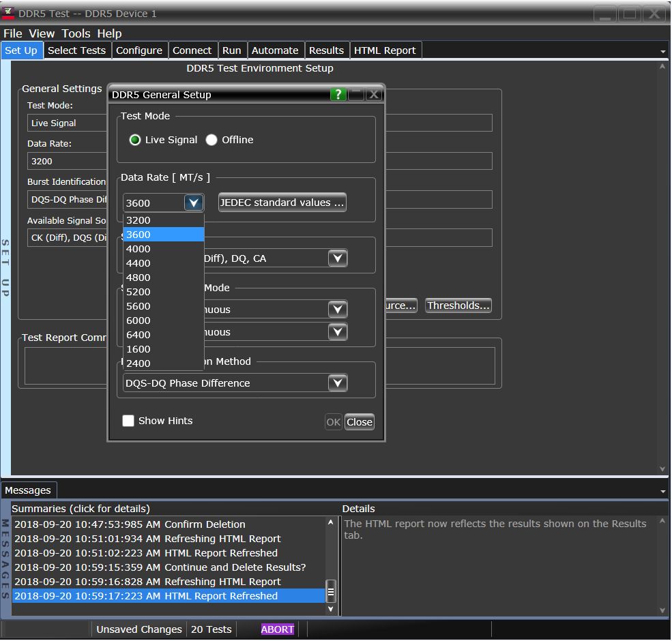Select the Confirm Deletion message entry
Image resolution: width=672 pixels, height=641 pixels.
(130, 524)
